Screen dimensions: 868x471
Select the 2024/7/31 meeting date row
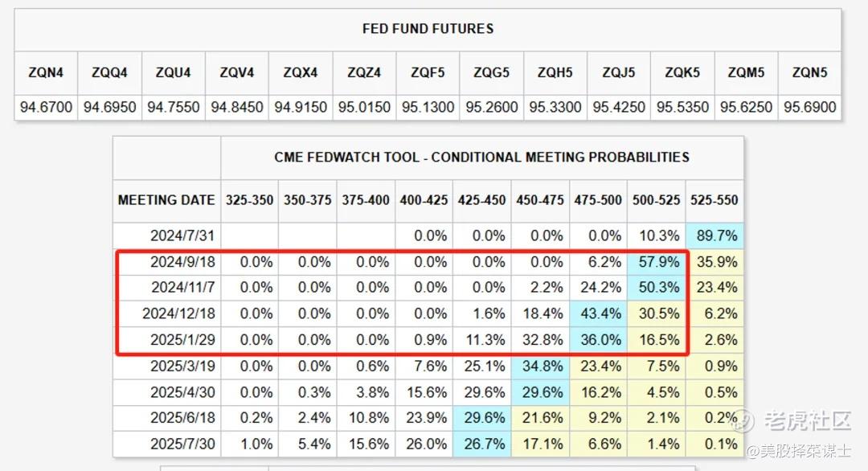[x=182, y=235]
